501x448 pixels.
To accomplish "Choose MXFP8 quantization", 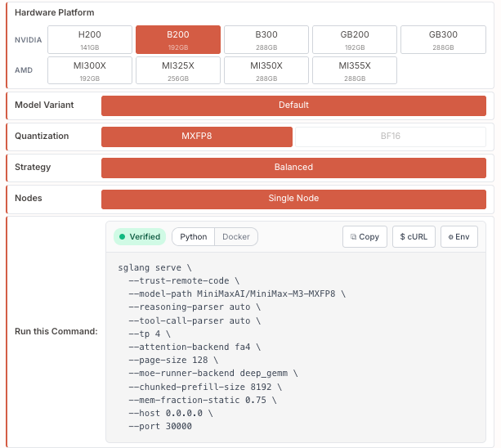I will [197, 137].
